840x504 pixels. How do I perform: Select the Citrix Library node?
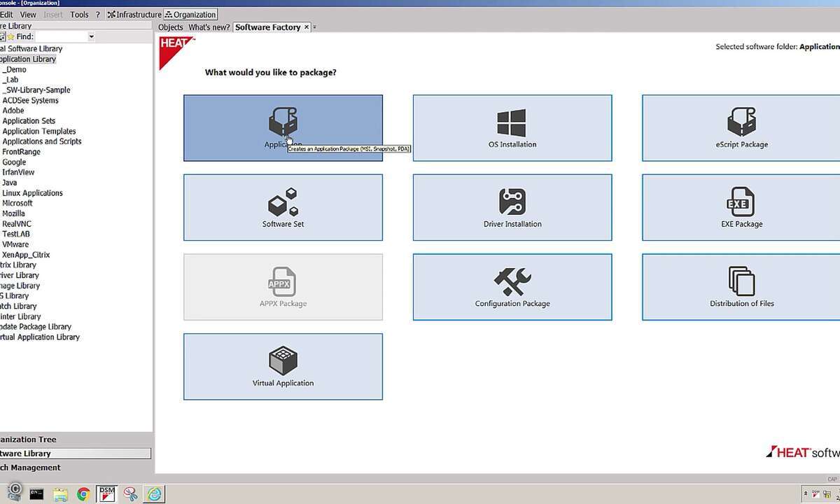18,265
